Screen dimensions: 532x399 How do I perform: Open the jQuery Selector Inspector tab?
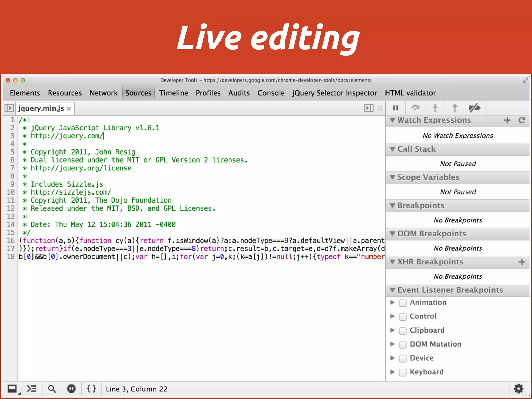335,93
